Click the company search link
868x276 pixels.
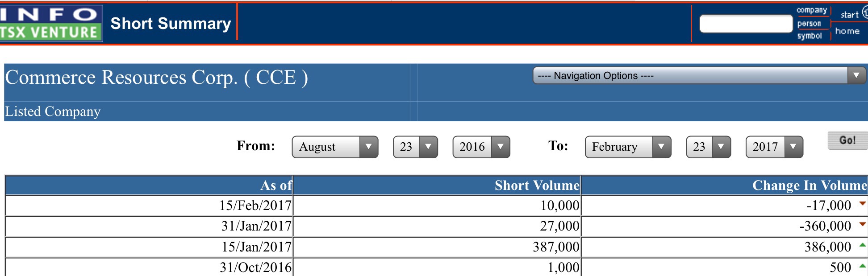point(812,10)
